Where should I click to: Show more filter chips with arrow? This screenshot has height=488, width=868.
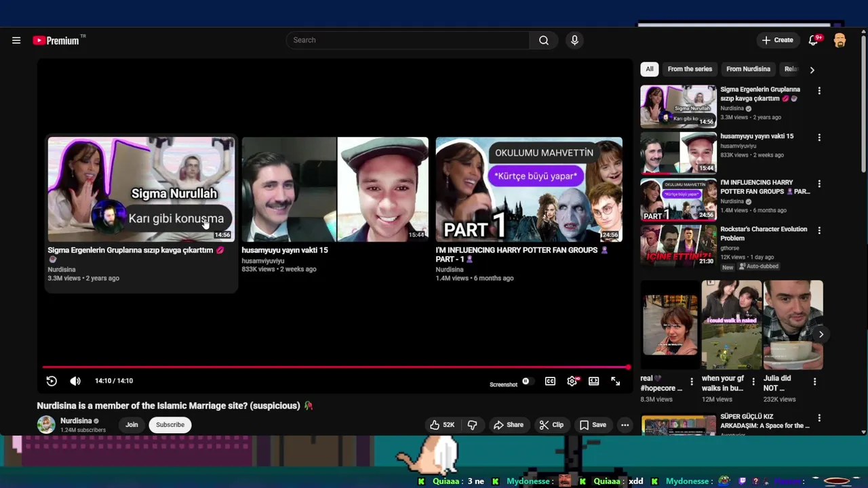point(812,69)
